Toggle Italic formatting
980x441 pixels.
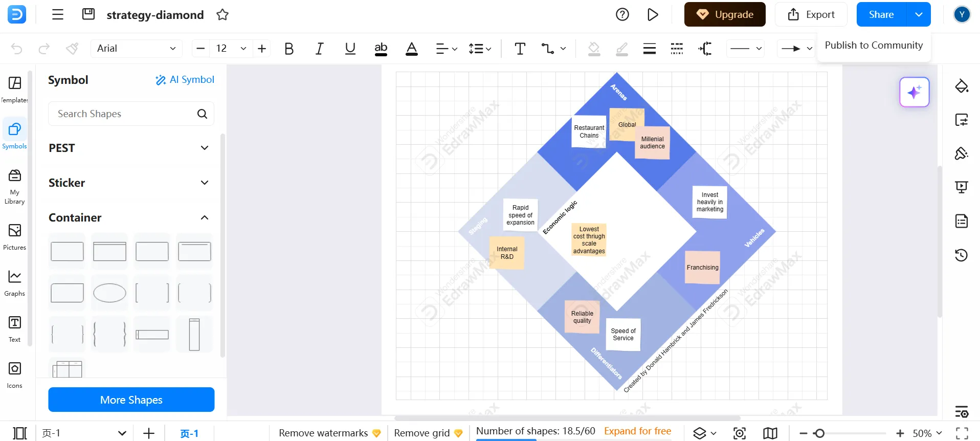coord(320,49)
